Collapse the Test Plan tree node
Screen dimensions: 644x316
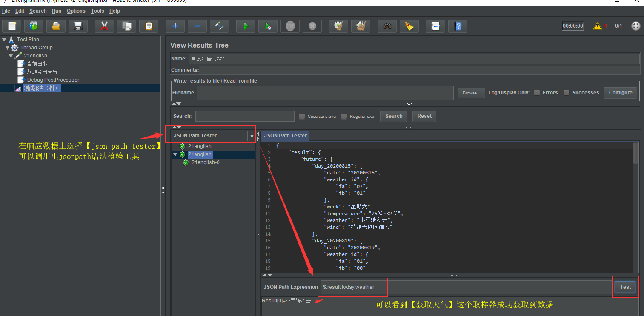click(4, 40)
